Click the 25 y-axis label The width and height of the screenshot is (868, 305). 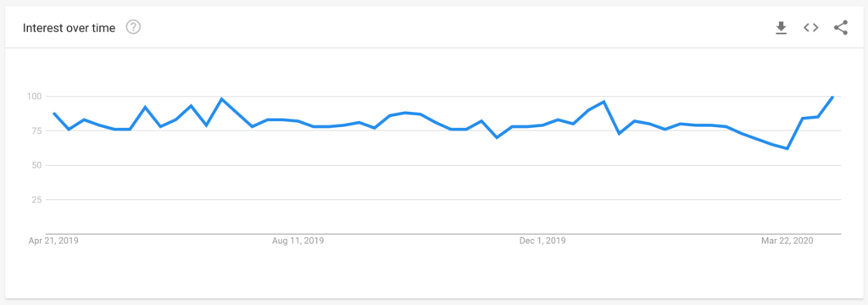point(37,199)
